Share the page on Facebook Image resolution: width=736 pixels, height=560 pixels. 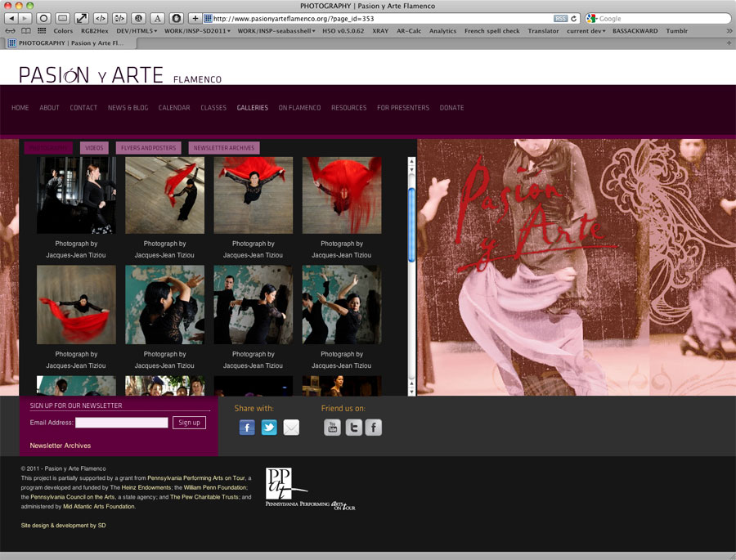247,428
